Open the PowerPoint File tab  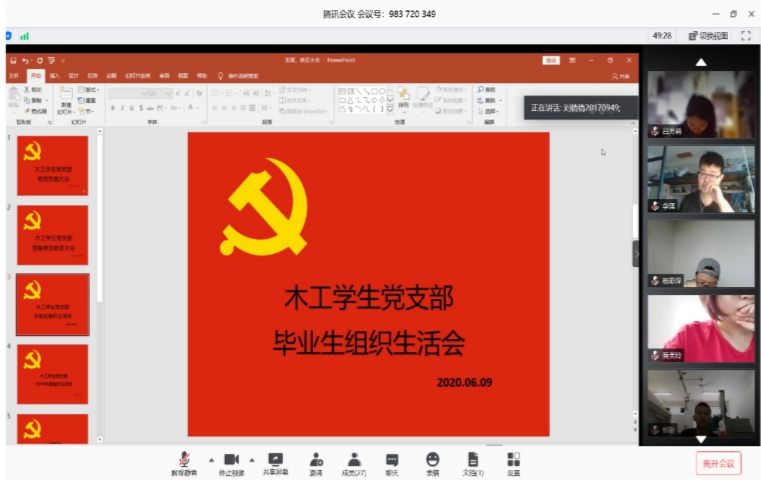[x=14, y=76]
